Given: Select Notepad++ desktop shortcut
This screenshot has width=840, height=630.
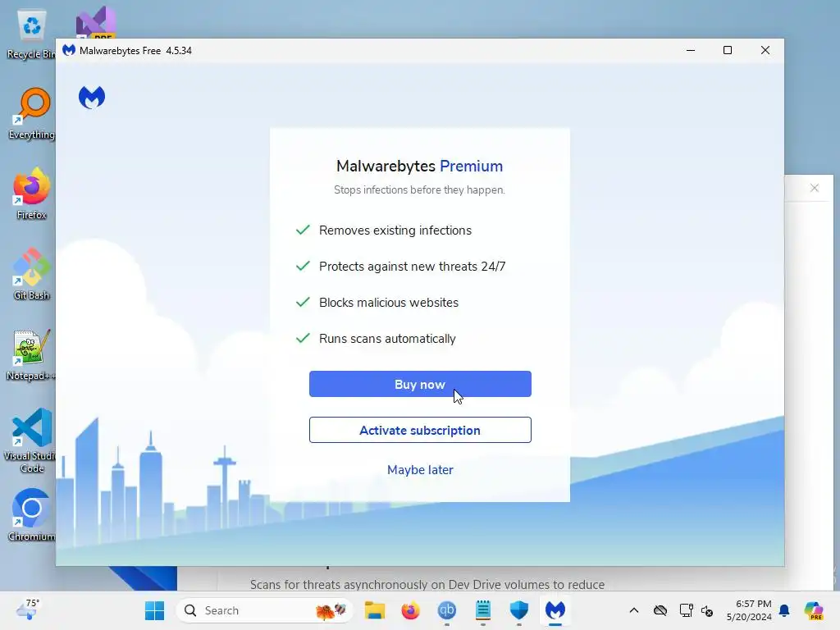Looking at the screenshot, I should tap(31, 354).
